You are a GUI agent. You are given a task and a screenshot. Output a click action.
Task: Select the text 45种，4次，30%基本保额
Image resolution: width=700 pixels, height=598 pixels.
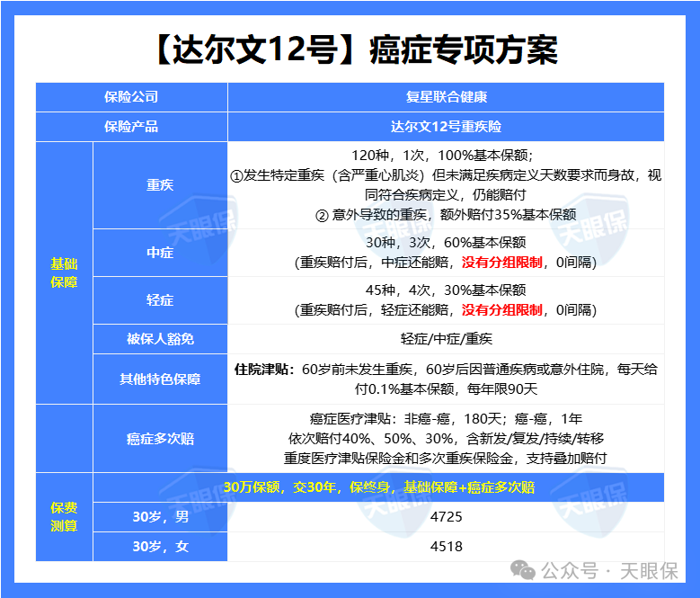coord(446,290)
